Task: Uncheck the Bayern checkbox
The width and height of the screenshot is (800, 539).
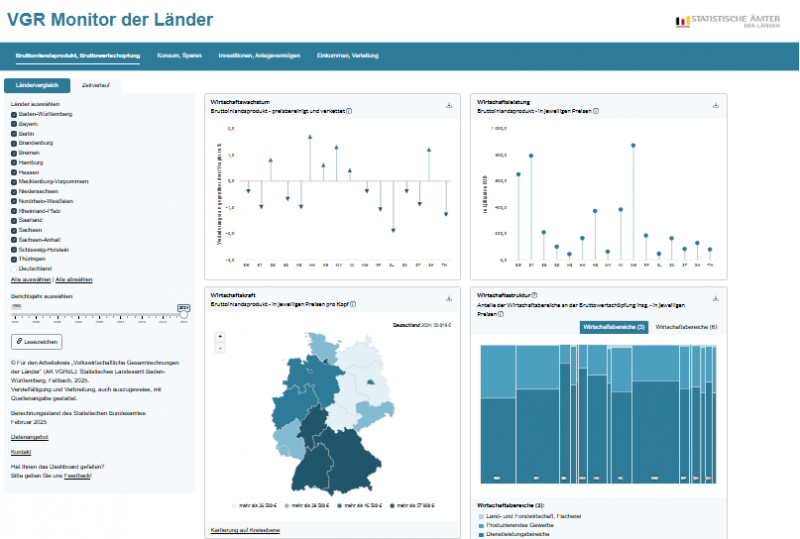Action: [14, 124]
